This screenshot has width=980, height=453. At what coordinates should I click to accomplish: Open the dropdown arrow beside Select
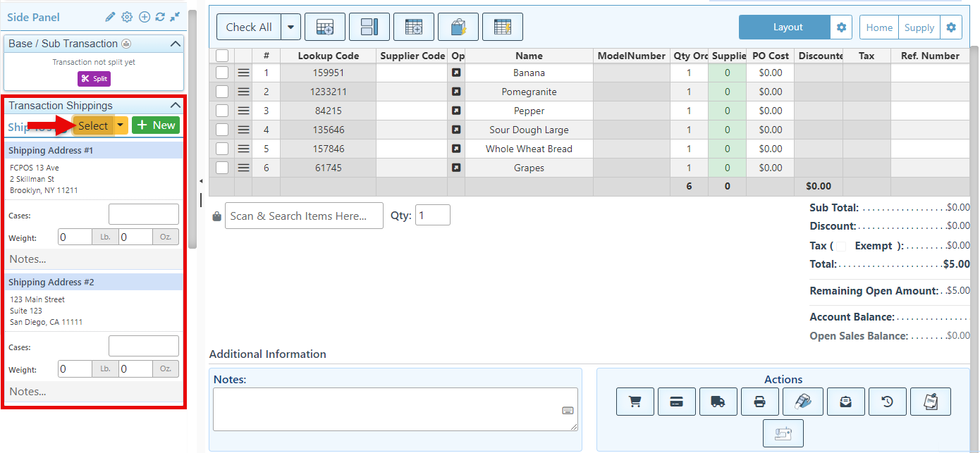tap(121, 125)
